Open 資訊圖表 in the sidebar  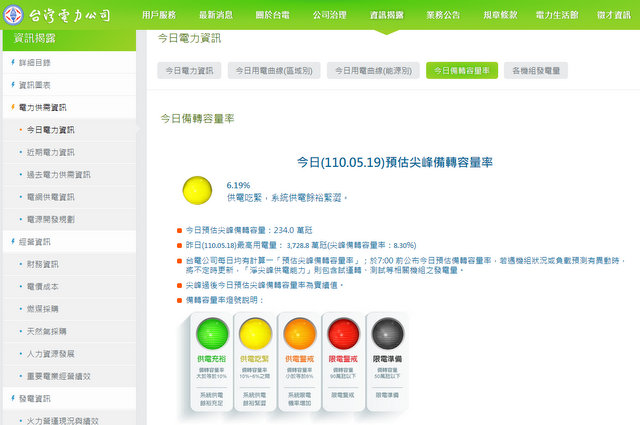69,85
